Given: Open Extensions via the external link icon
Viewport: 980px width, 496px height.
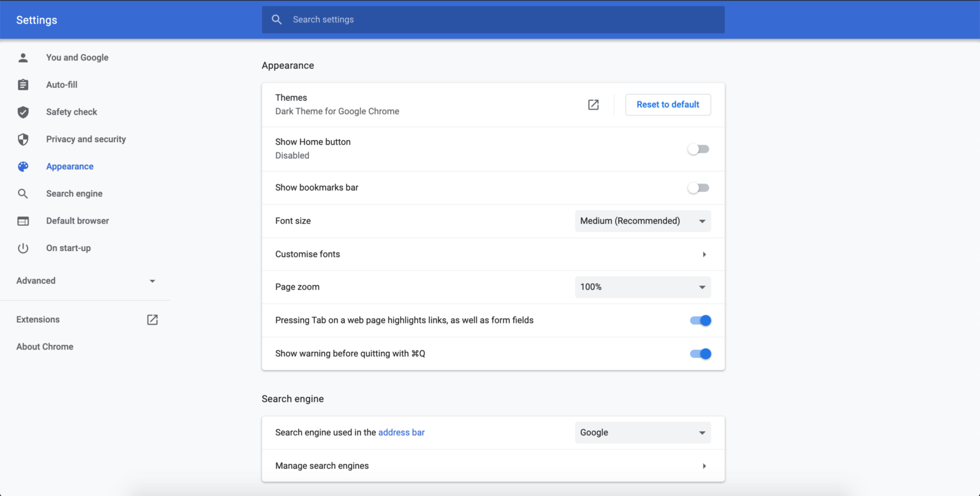Looking at the screenshot, I should [x=152, y=319].
